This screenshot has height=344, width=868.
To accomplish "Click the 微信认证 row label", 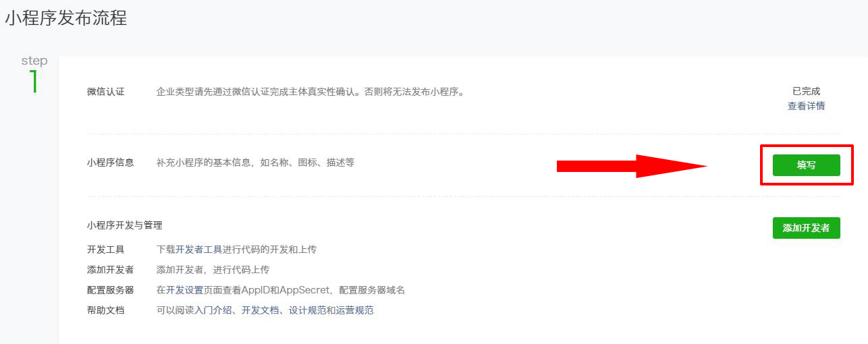I will (106, 92).
